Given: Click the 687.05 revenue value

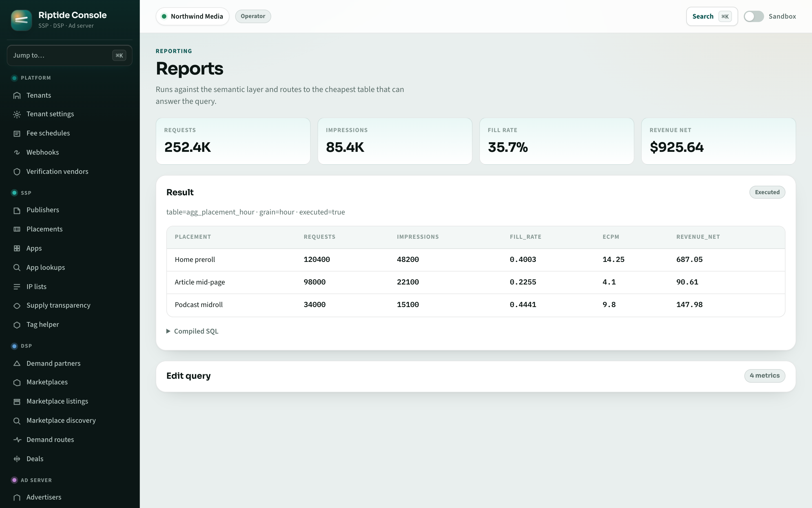Looking at the screenshot, I should 689,260.
